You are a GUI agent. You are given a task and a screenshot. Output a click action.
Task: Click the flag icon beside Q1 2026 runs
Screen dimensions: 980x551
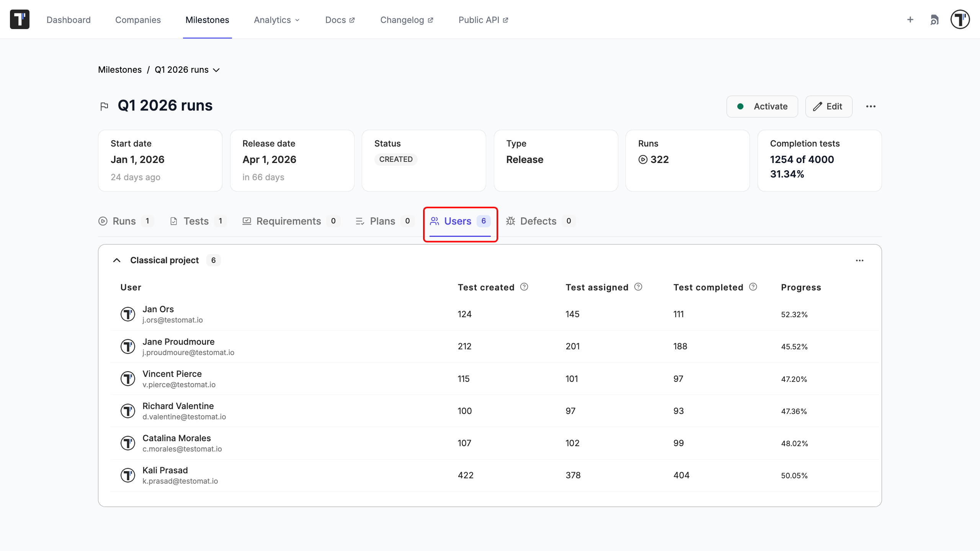click(x=104, y=106)
